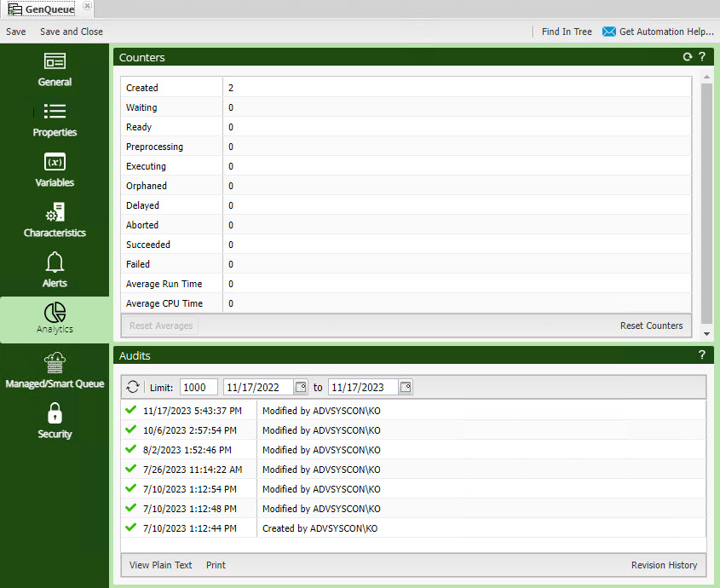Open help for the Counters panel
The image size is (720, 588).
pos(701,56)
